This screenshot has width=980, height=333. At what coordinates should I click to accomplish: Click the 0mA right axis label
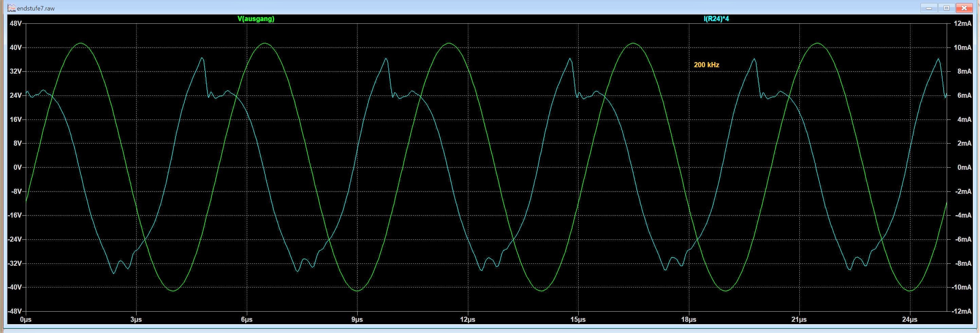pos(964,167)
